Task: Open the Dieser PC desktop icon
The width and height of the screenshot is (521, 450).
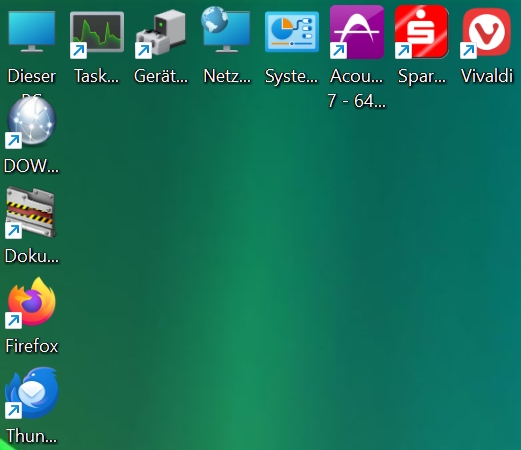Action: [32, 32]
